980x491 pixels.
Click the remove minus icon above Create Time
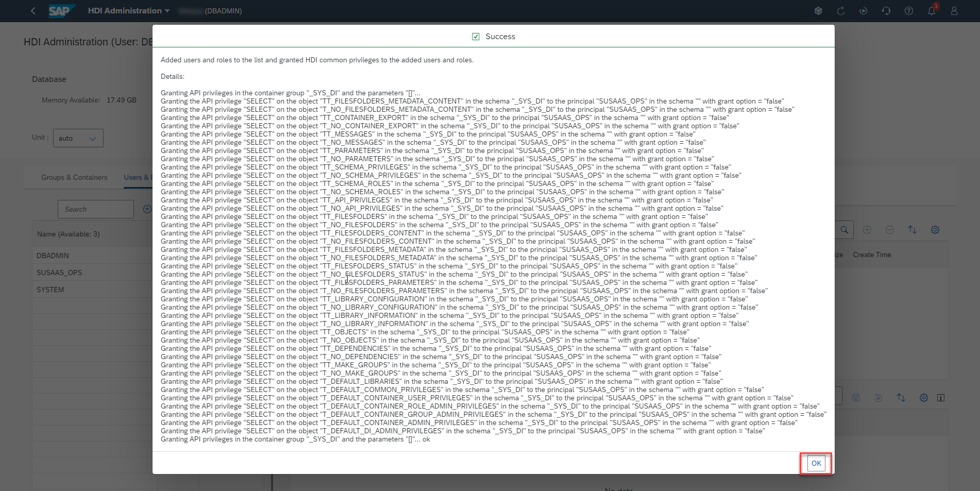890,230
